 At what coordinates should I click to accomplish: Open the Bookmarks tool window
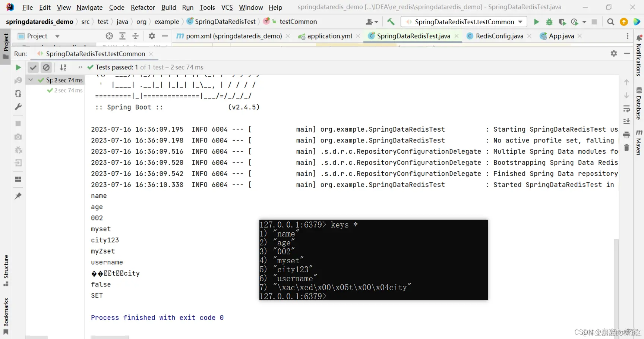click(6, 316)
